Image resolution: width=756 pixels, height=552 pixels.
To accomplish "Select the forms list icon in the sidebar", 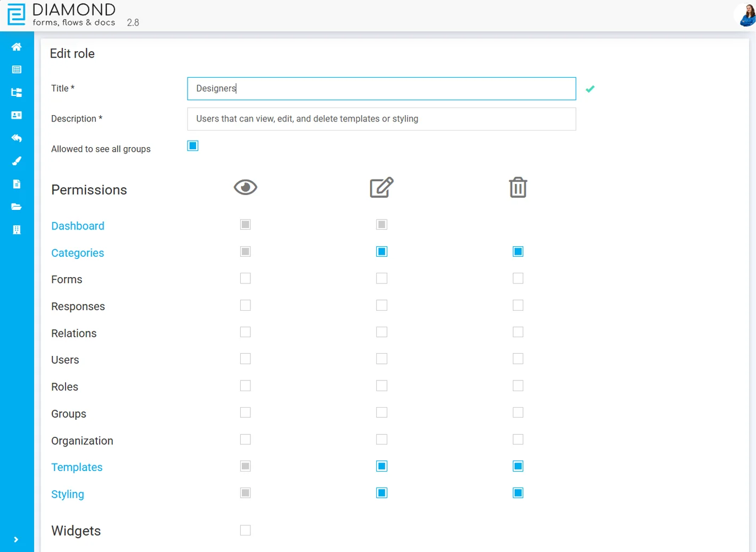I will [x=17, y=69].
